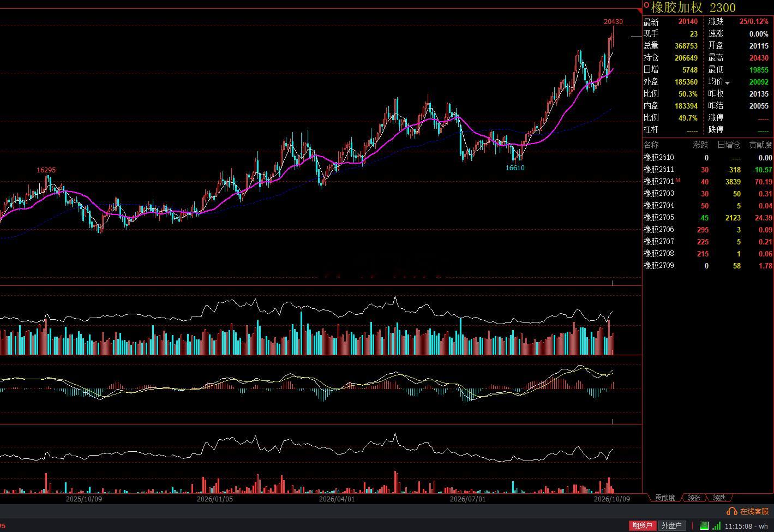Click the 2026/01/05 date on time axis
The width and height of the screenshot is (774, 532).
(215, 499)
